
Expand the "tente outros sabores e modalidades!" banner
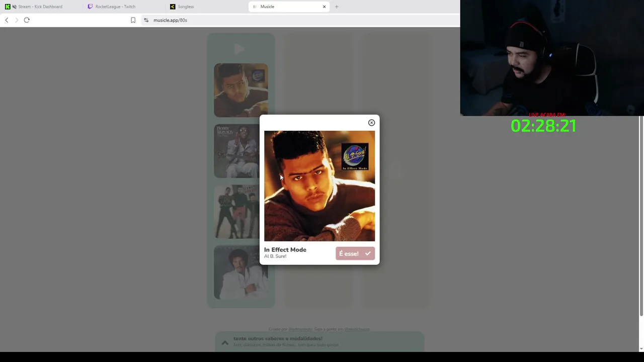319,341
